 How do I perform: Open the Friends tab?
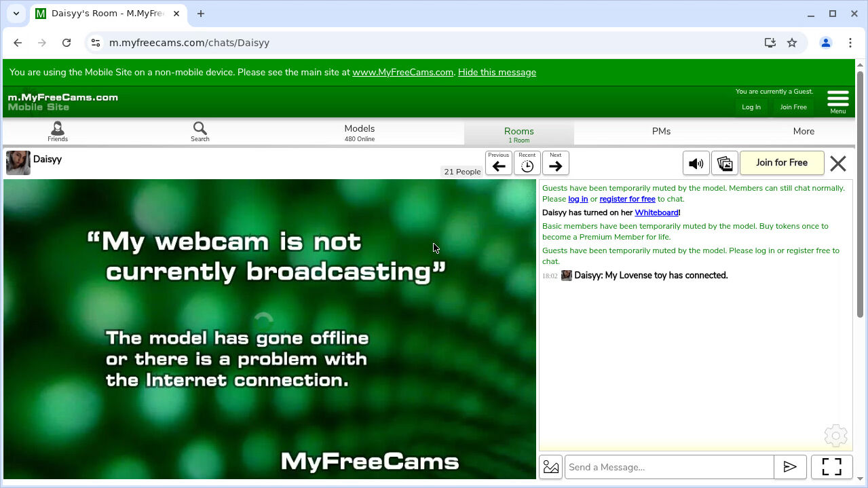tap(58, 132)
